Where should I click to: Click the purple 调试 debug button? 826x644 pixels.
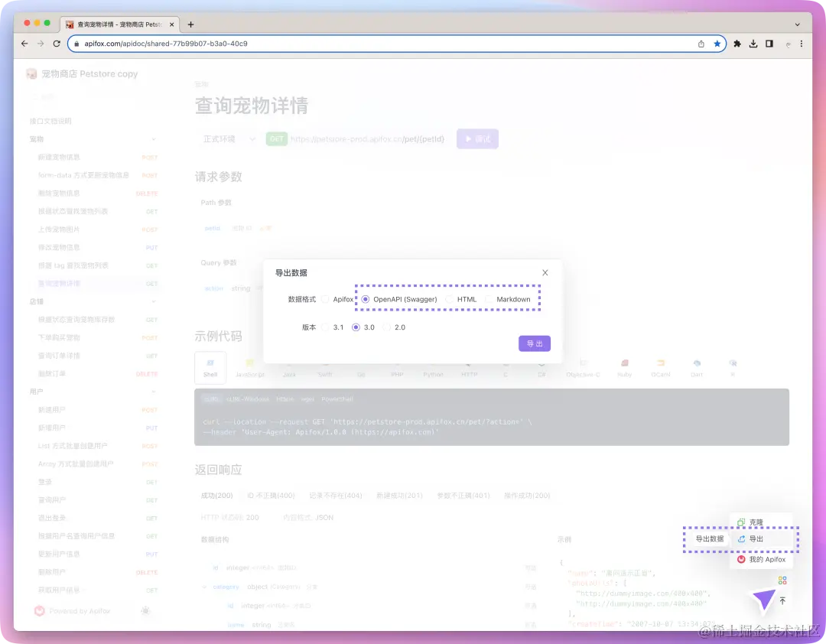pos(477,139)
